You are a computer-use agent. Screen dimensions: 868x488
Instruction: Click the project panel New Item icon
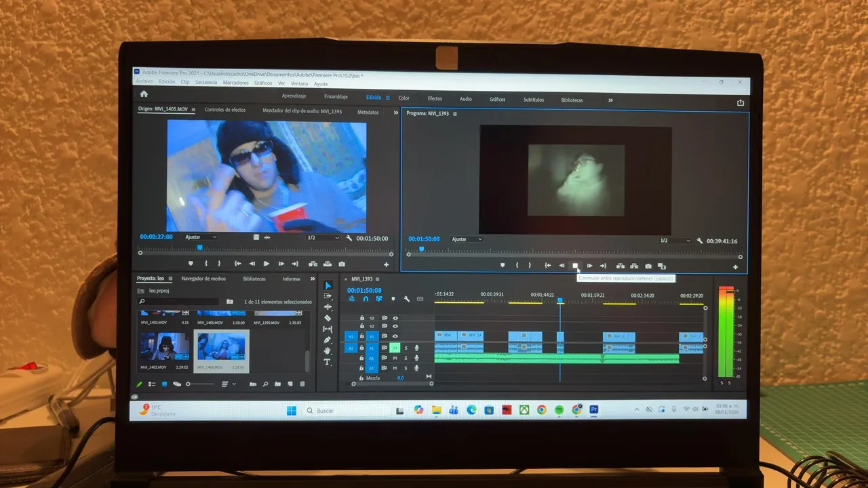(x=290, y=384)
